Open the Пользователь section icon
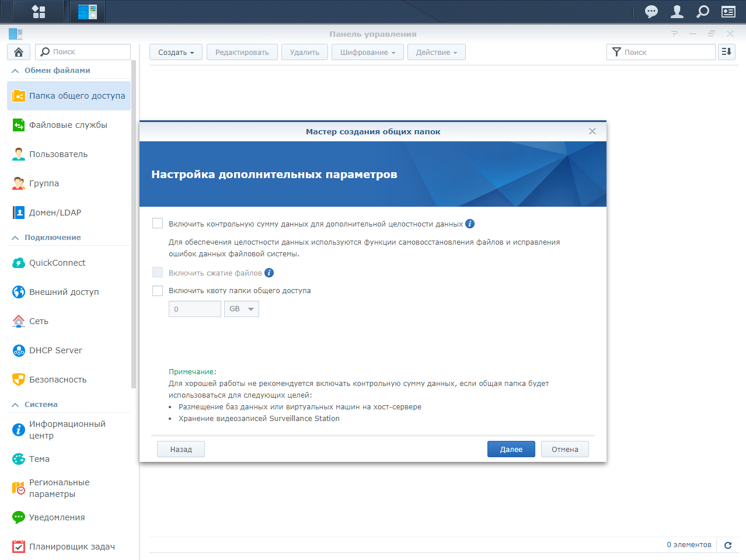746x560 pixels. 19,154
